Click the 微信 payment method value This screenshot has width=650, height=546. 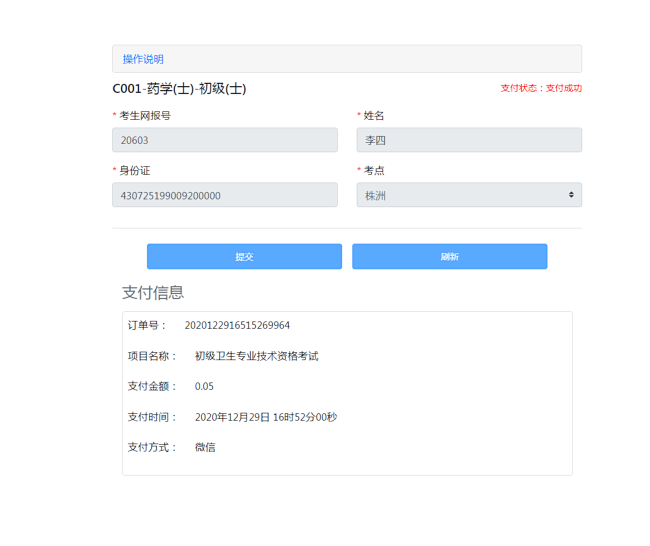(205, 447)
